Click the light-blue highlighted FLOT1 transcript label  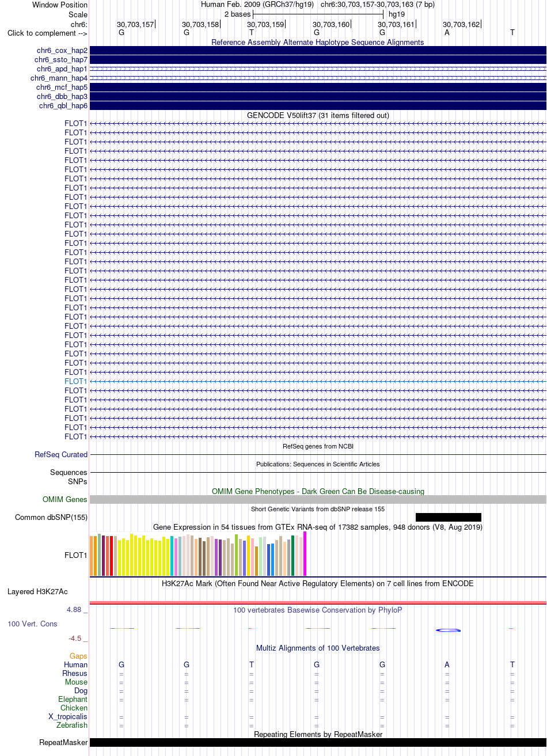76,381
